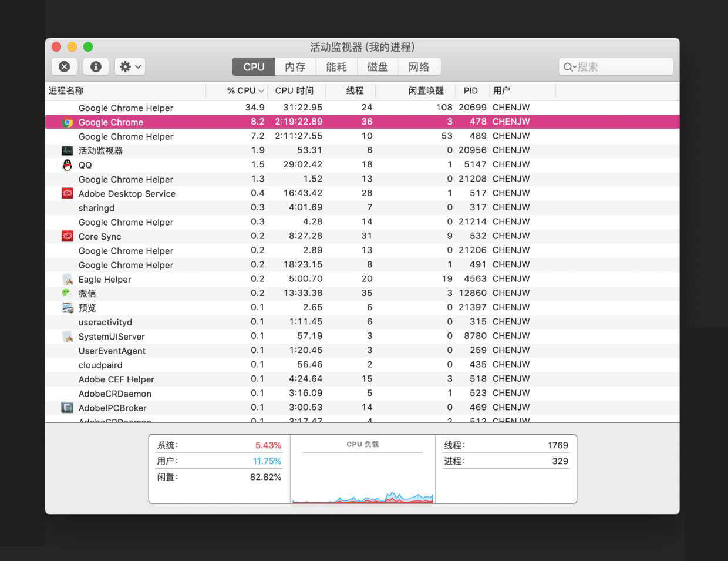The image size is (728, 561).
Task: Click the 搜索 search field
Action: point(616,67)
